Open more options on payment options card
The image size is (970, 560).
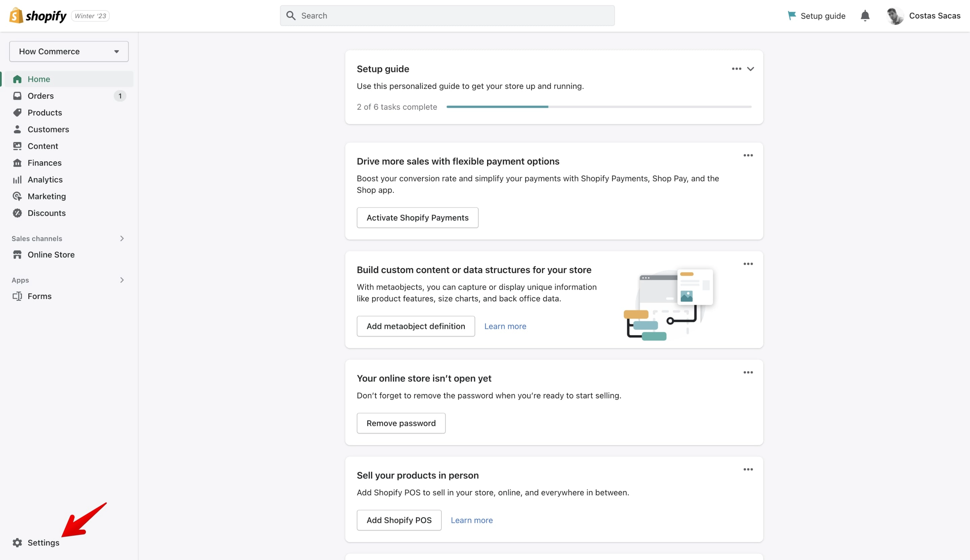coord(748,155)
